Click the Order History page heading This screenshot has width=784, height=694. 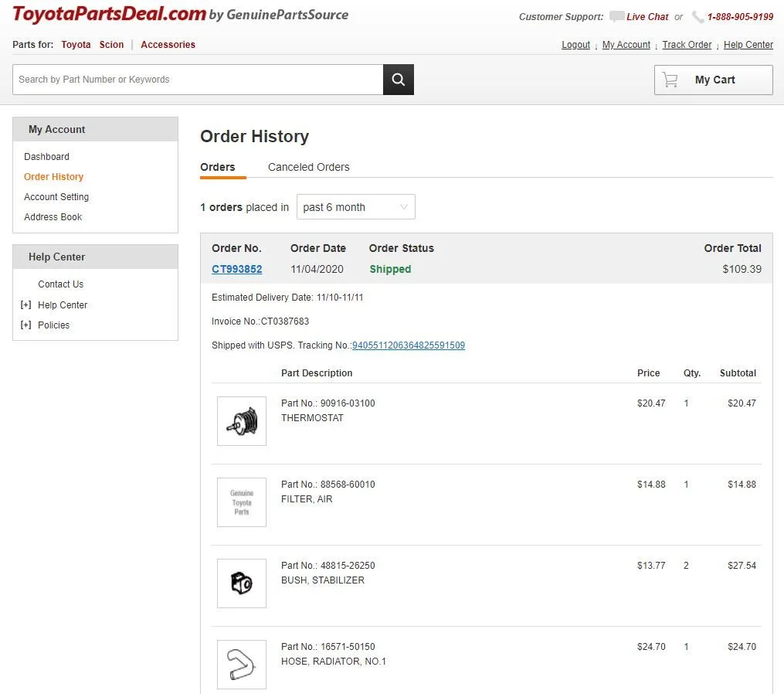pyautogui.click(x=254, y=136)
